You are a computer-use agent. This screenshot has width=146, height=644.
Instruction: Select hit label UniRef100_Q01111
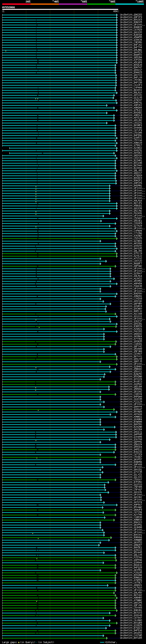[131, 316]
